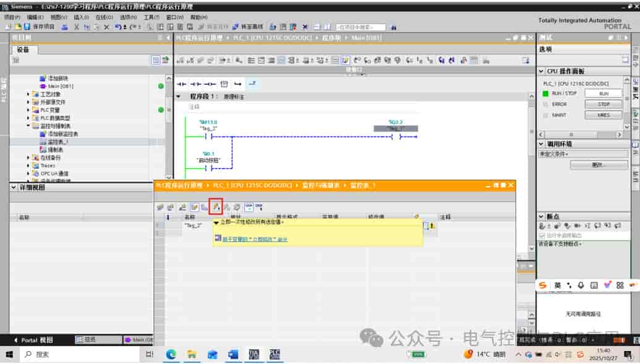Enable the outputs-during-run checkbox under breakpoints
The width and height of the screenshot is (640, 364).
[542, 235]
